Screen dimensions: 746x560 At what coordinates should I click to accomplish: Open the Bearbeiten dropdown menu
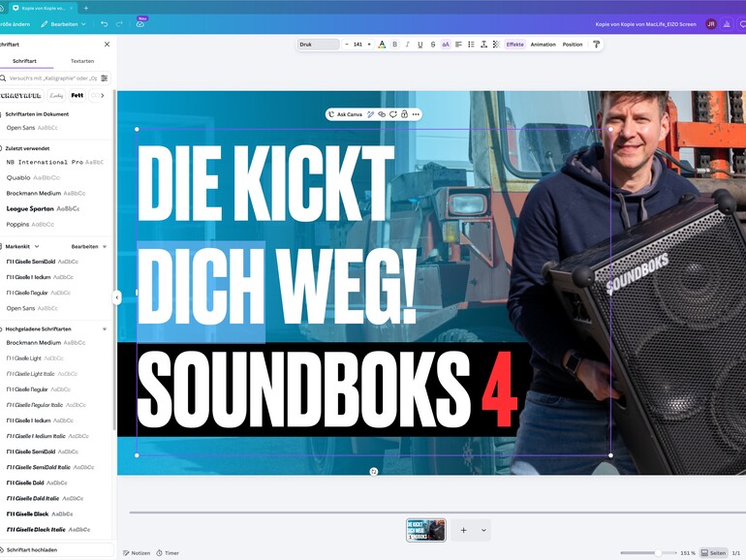click(x=64, y=24)
